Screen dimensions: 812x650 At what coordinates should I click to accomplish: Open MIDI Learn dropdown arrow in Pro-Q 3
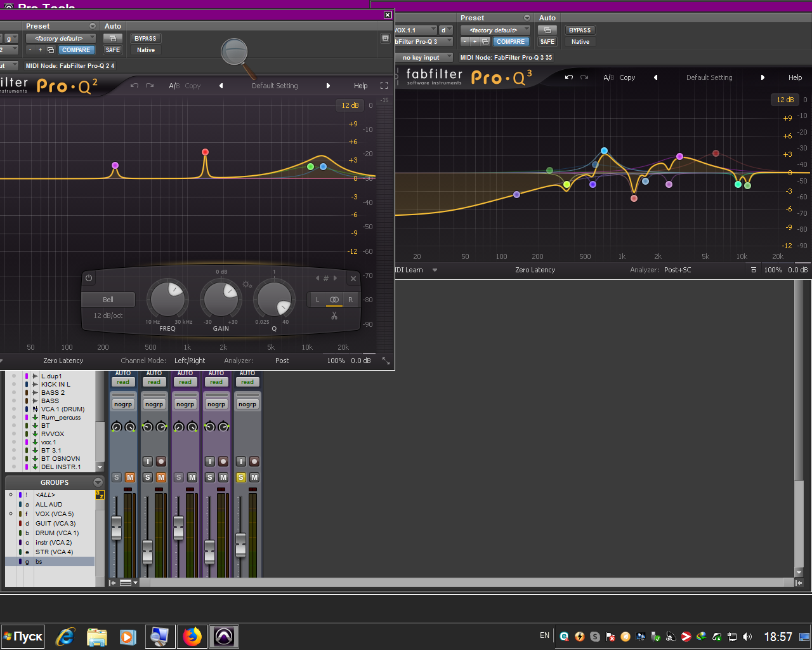(435, 270)
